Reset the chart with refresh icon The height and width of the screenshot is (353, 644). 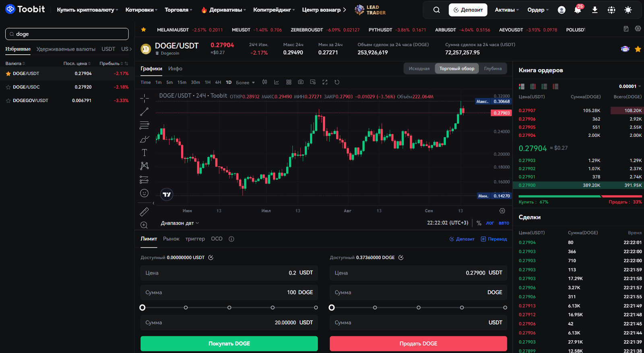(x=337, y=82)
